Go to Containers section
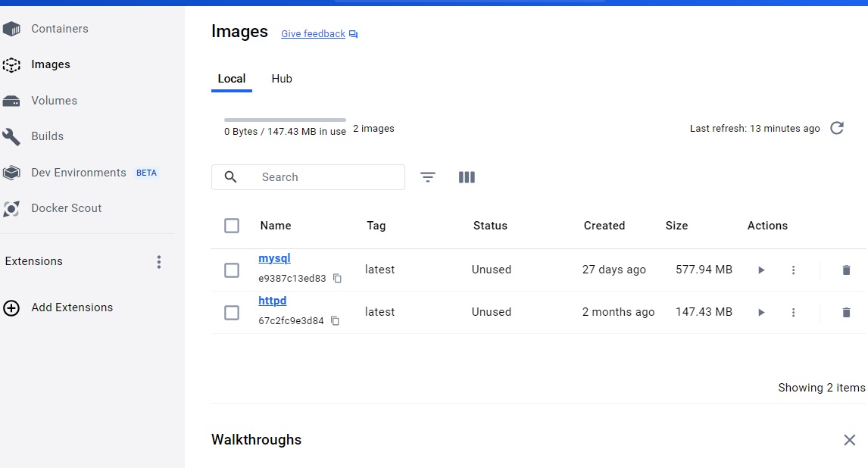The height and width of the screenshot is (468, 868). tap(60, 29)
